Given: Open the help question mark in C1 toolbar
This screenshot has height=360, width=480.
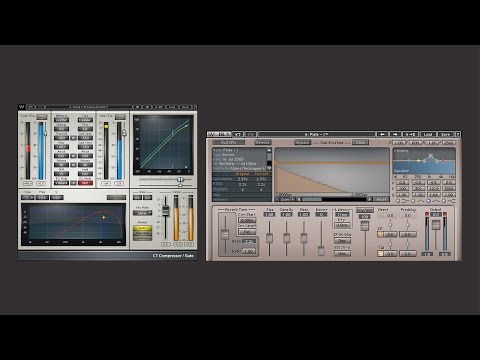Looking at the screenshot, I should pyautogui.click(x=195, y=107).
